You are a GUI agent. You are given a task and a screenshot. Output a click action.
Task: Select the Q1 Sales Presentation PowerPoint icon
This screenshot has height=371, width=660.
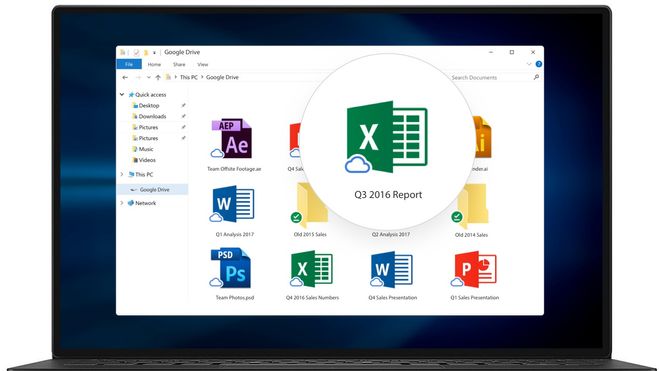point(474,270)
